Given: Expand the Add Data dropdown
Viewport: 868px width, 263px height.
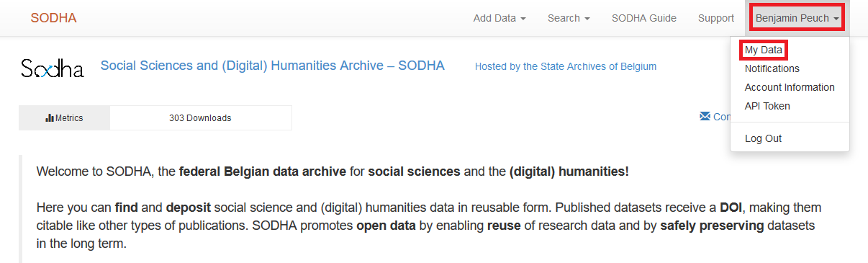Looking at the screenshot, I should pyautogui.click(x=499, y=18).
